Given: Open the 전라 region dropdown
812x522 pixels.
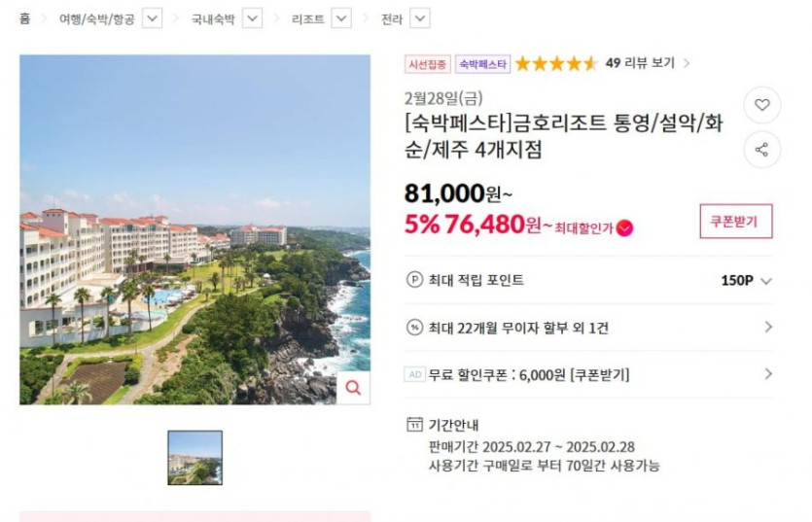Looking at the screenshot, I should 419,18.
